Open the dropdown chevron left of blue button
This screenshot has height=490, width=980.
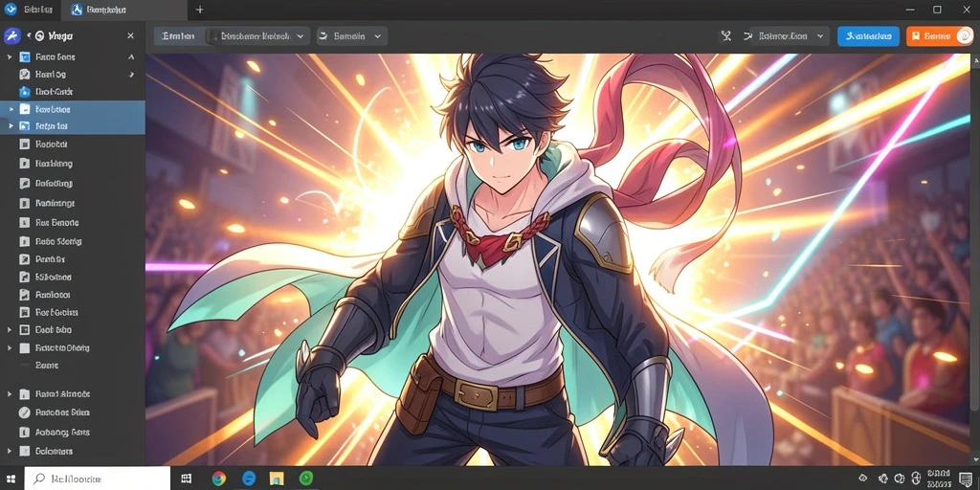[x=819, y=36]
